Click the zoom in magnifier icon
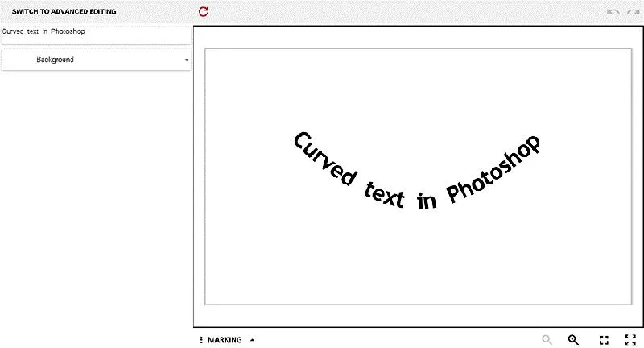The height and width of the screenshot is (348, 644). click(573, 340)
